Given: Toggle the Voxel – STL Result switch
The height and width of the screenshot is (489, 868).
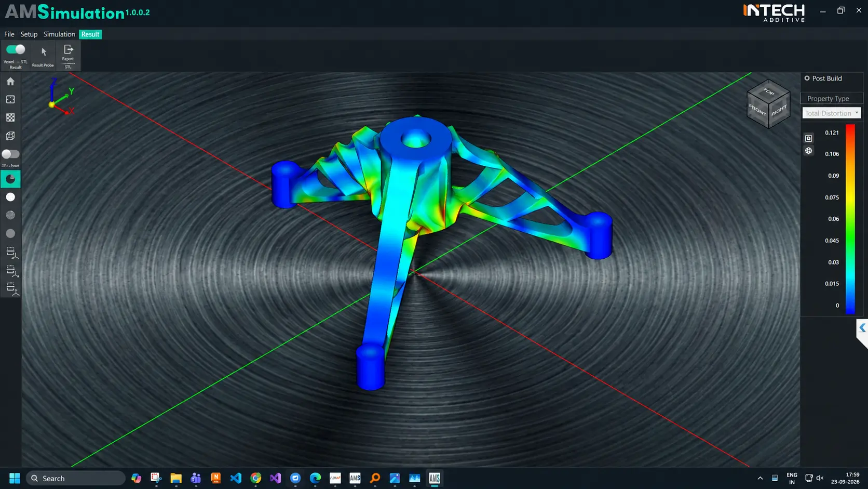Looking at the screenshot, I should (16, 50).
